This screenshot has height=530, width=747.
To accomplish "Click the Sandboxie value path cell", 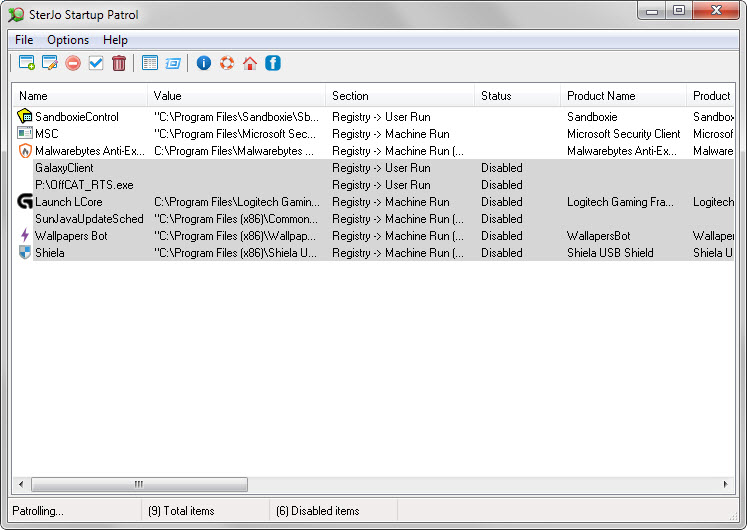I will [236, 117].
